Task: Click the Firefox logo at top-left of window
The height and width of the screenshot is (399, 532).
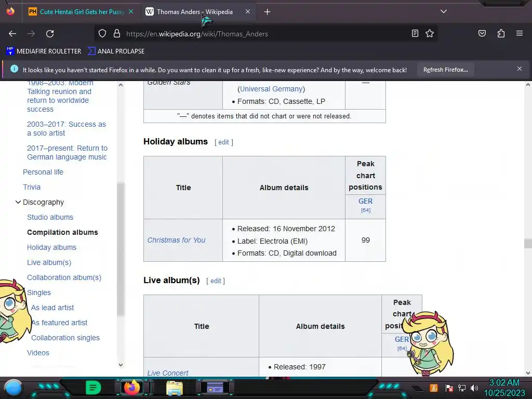Action: [x=10, y=11]
